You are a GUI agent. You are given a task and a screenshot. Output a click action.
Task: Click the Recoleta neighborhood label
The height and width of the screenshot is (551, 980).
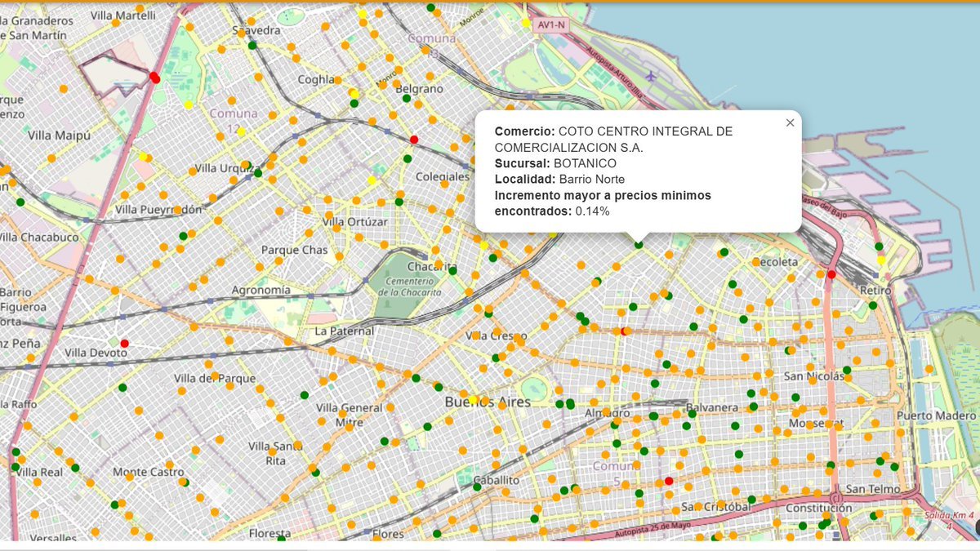tap(774, 262)
